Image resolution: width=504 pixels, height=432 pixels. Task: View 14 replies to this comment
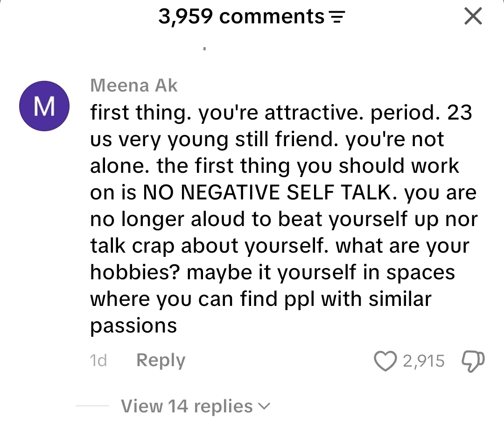(187, 406)
